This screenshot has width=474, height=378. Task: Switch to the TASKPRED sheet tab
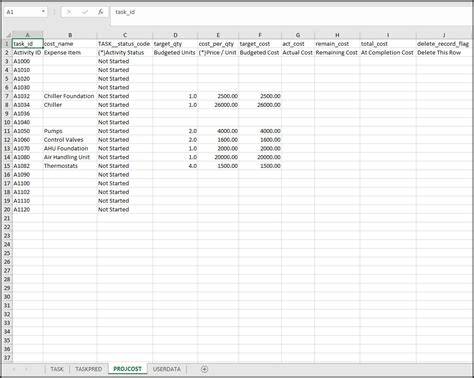[x=89, y=369]
